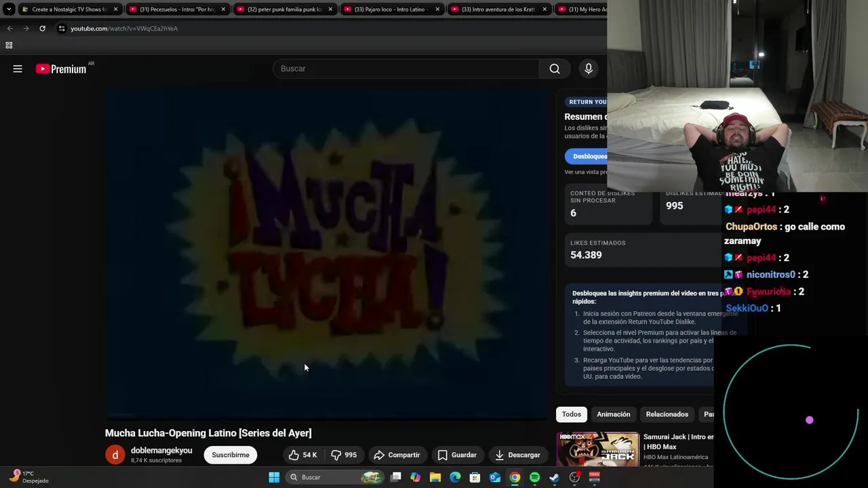Image resolution: width=868 pixels, height=488 pixels.
Task: Click the Compartir share button
Action: [x=397, y=455]
